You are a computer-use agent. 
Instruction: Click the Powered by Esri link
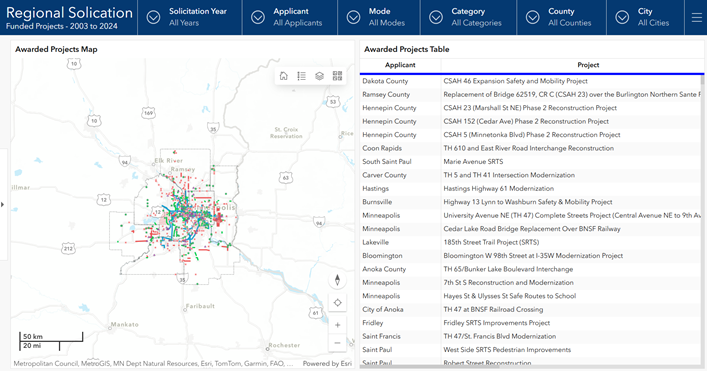click(327, 363)
